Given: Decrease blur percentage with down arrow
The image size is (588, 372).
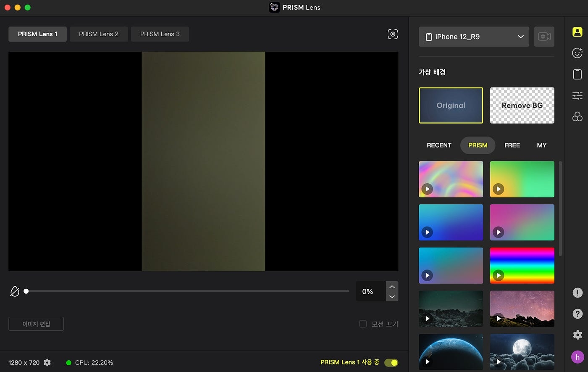Looking at the screenshot, I should click(392, 296).
